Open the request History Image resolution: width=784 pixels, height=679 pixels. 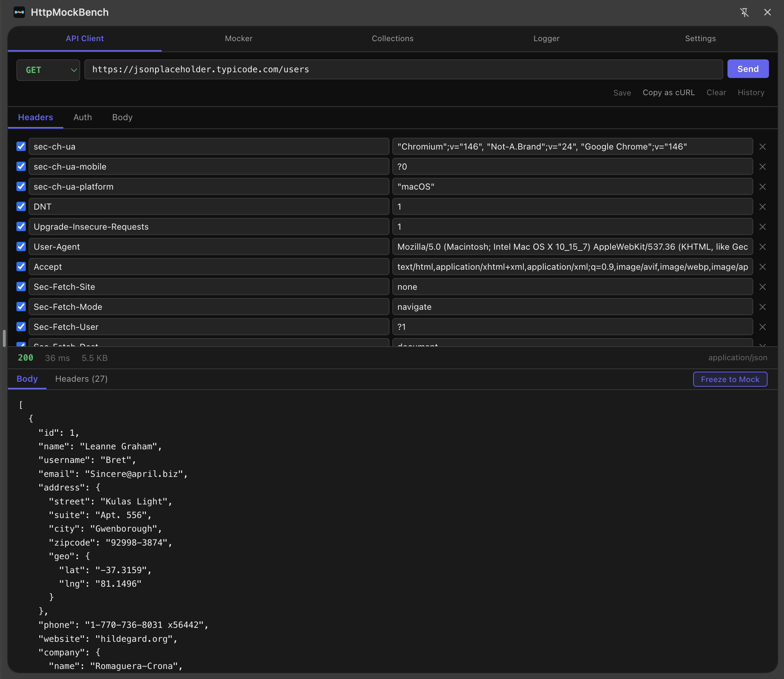[751, 93]
